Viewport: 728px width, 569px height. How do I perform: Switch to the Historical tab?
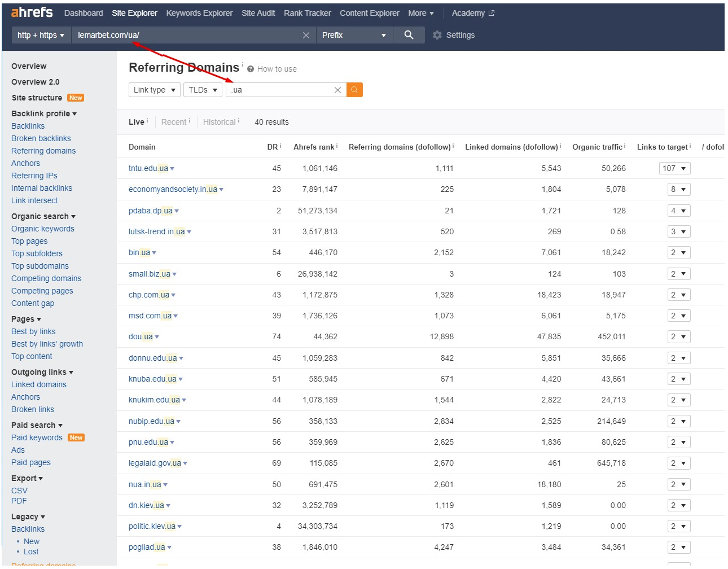(220, 121)
